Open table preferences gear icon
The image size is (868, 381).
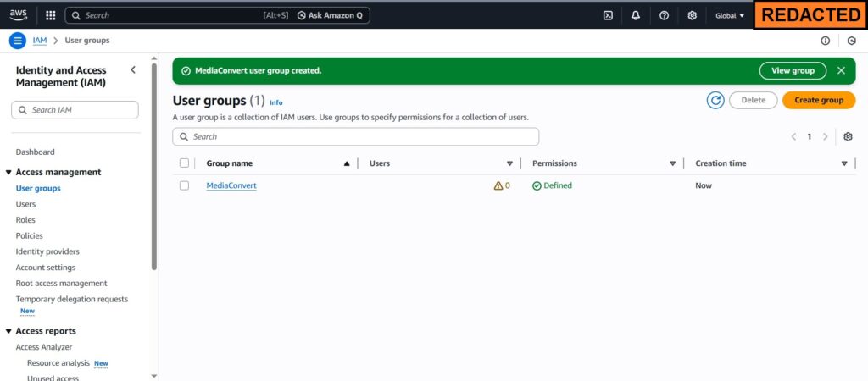click(847, 136)
